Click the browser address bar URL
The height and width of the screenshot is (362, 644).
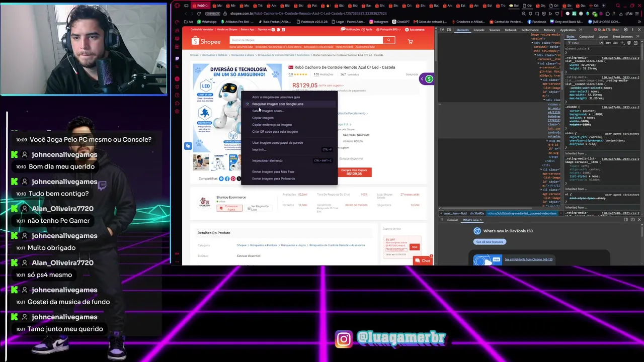[x=308, y=14]
